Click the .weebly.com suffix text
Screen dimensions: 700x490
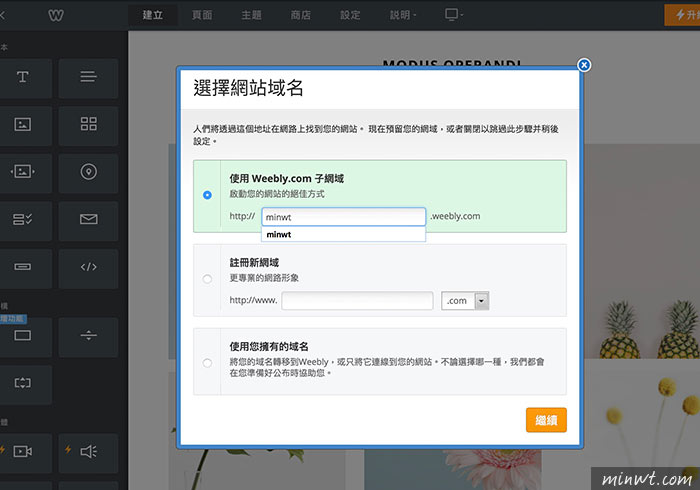click(455, 216)
